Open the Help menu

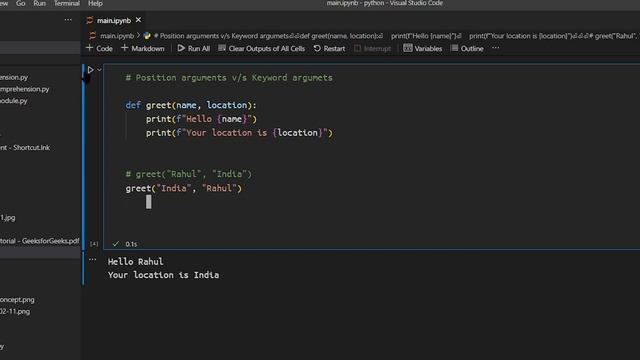pyautogui.click(x=95, y=3)
